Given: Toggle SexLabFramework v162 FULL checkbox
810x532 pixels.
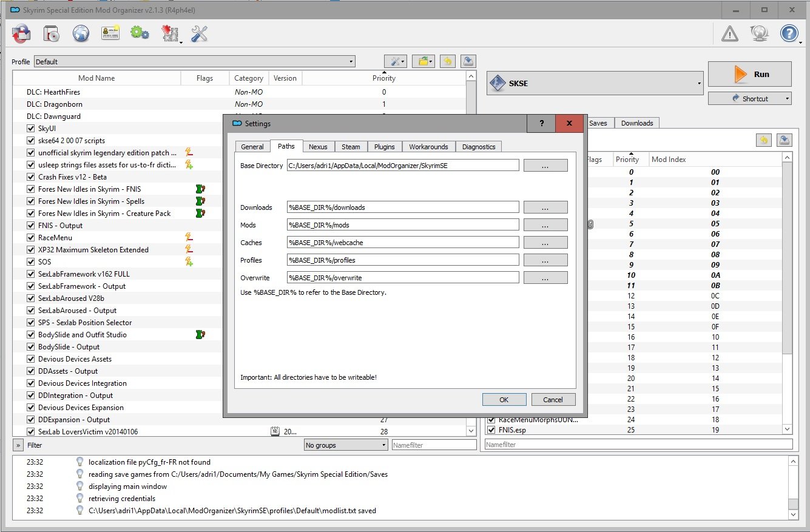Looking at the screenshot, I should (x=31, y=274).
